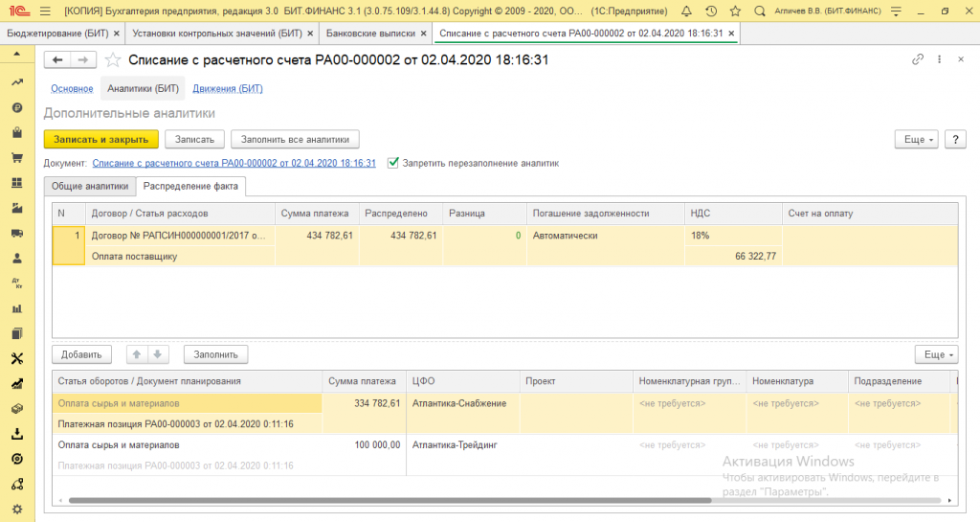This screenshot has height=522, width=980.
Task: Click 'Записать и закрыть' button
Action: pos(100,139)
